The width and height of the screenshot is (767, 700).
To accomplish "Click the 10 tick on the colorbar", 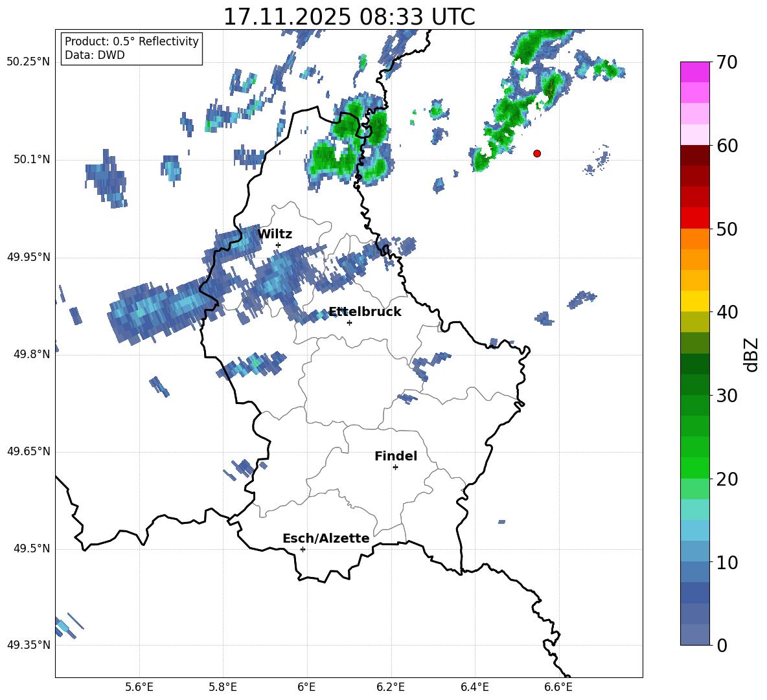I will pyautogui.click(x=727, y=562).
